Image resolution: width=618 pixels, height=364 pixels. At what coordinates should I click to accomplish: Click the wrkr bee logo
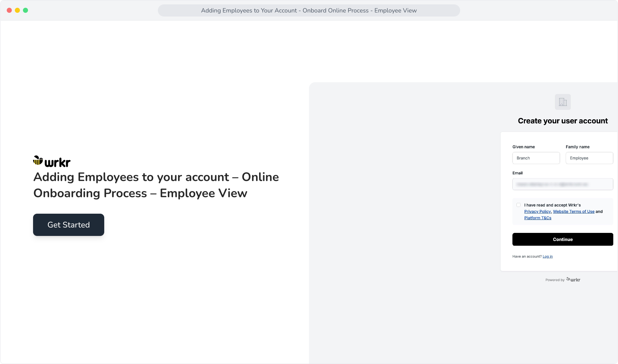click(x=52, y=162)
